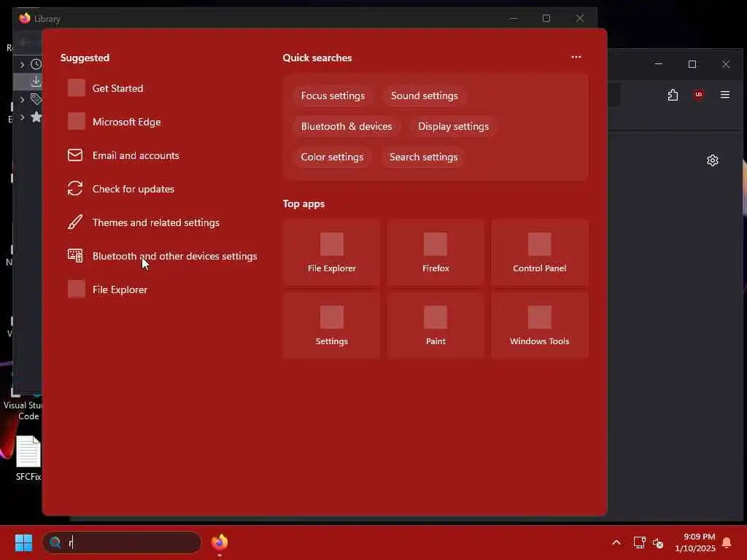The image size is (747, 560).
Task: Open Quick searches more options menu
Action: coord(576,57)
